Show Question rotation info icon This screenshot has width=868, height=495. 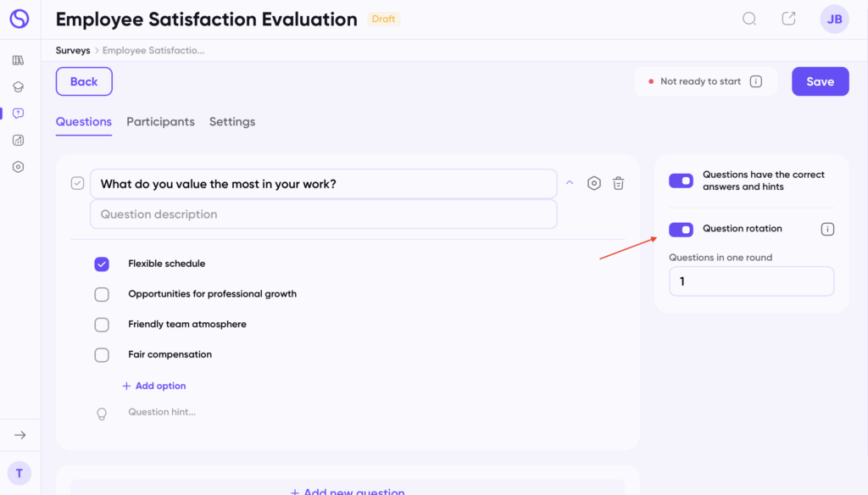pyautogui.click(x=828, y=229)
